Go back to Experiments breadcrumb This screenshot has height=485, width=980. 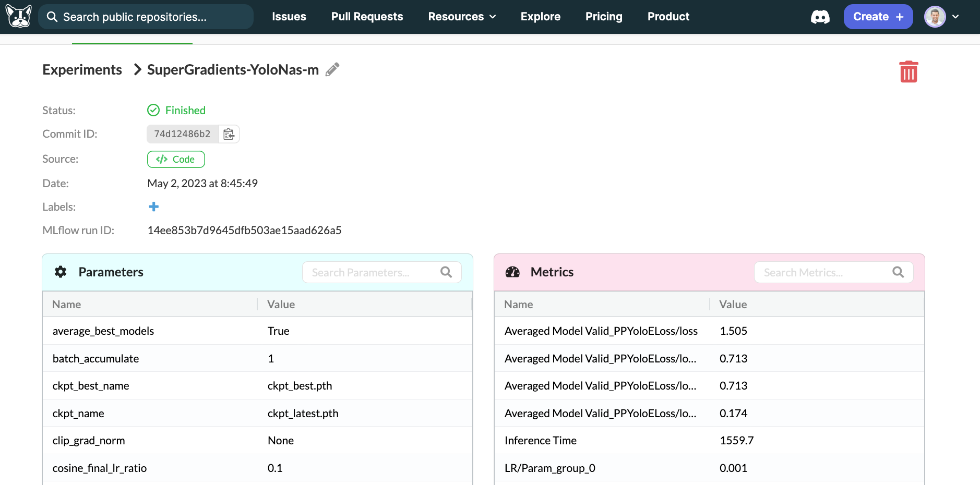pyautogui.click(x=82, y=69)
